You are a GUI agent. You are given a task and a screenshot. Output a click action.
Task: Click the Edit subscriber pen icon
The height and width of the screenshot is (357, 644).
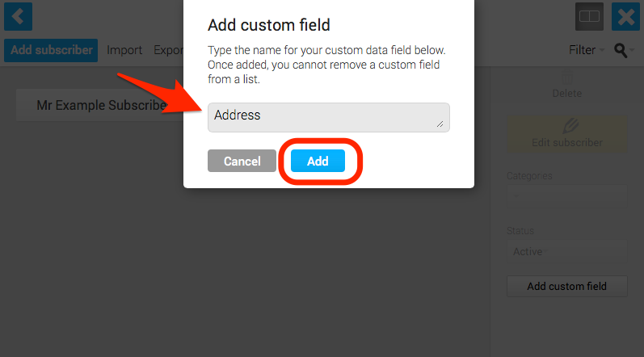570,125
